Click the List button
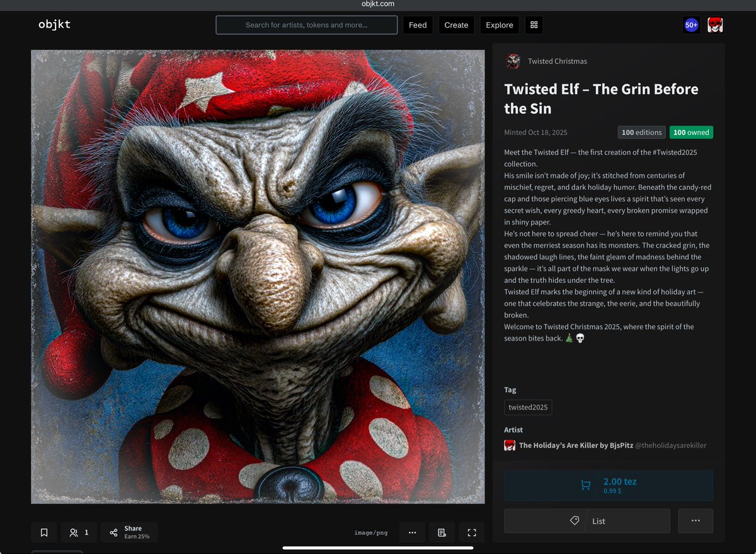The height and width of the screenshot is (554, 756). coord(587,521)
